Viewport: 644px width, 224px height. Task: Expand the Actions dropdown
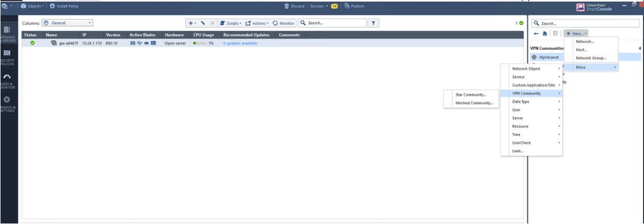(257, 23)
